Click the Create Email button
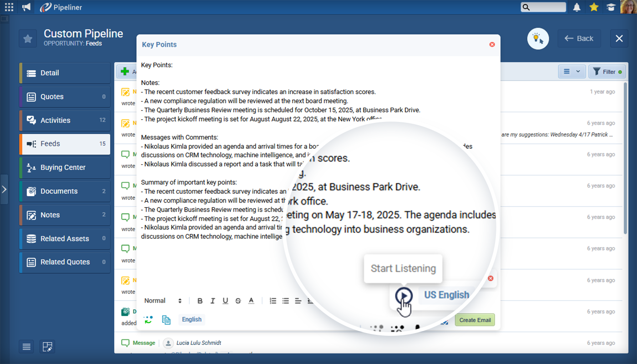Screen dimensions: 637x364 pyautogui.click(x=475, y=320)
